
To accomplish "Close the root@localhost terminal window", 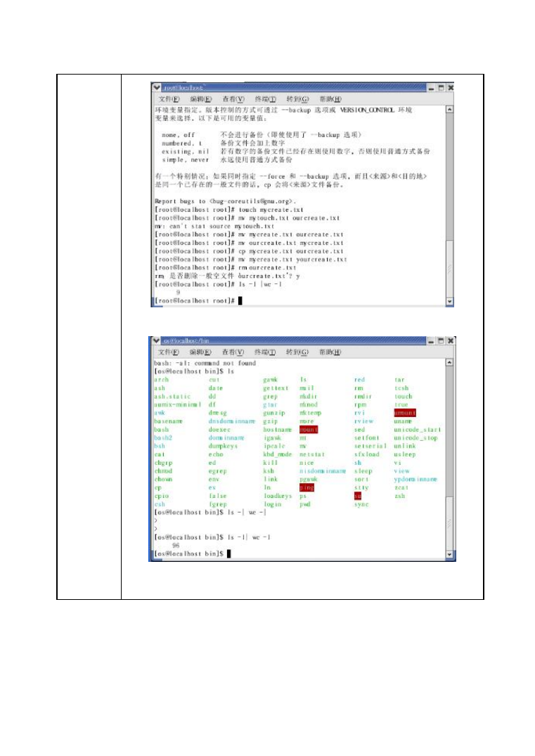I will [x=450, y=88].
